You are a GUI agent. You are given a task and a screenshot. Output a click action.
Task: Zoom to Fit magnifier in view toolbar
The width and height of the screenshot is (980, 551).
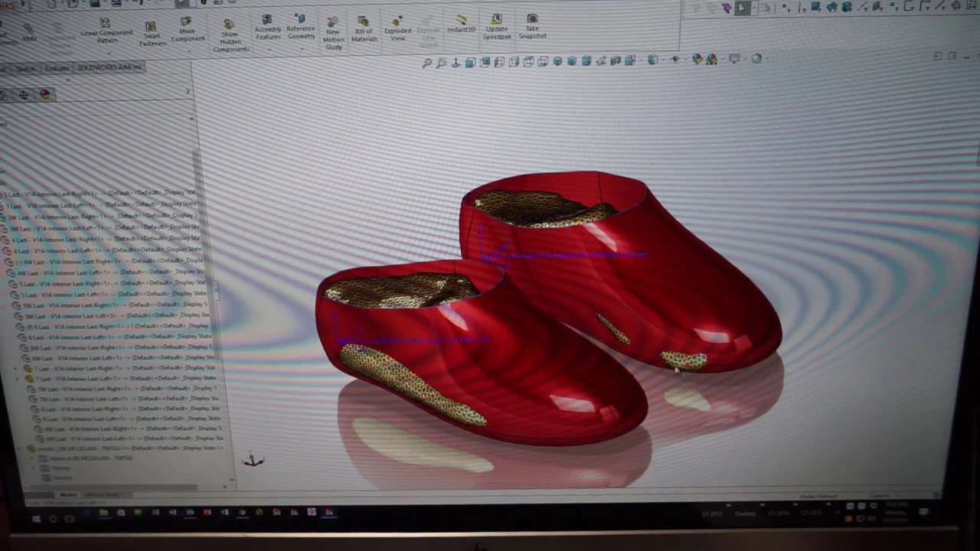(x=427, y=63)
